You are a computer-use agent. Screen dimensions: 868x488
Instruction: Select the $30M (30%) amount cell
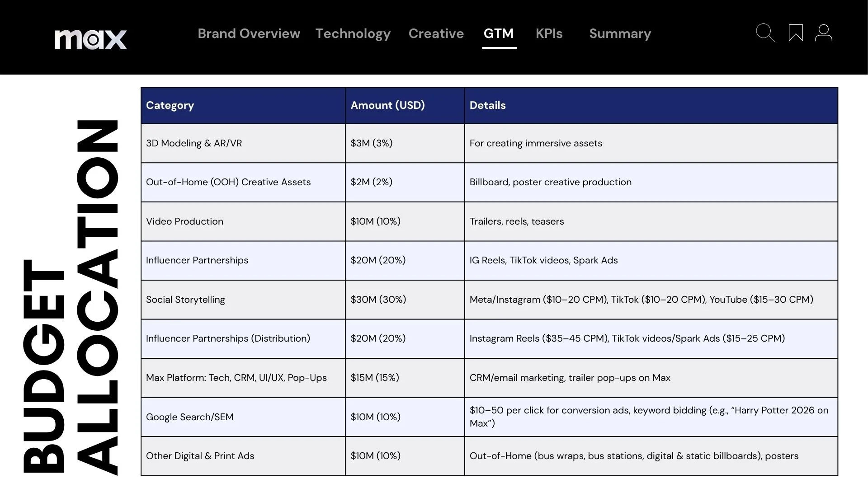point(378,300)
